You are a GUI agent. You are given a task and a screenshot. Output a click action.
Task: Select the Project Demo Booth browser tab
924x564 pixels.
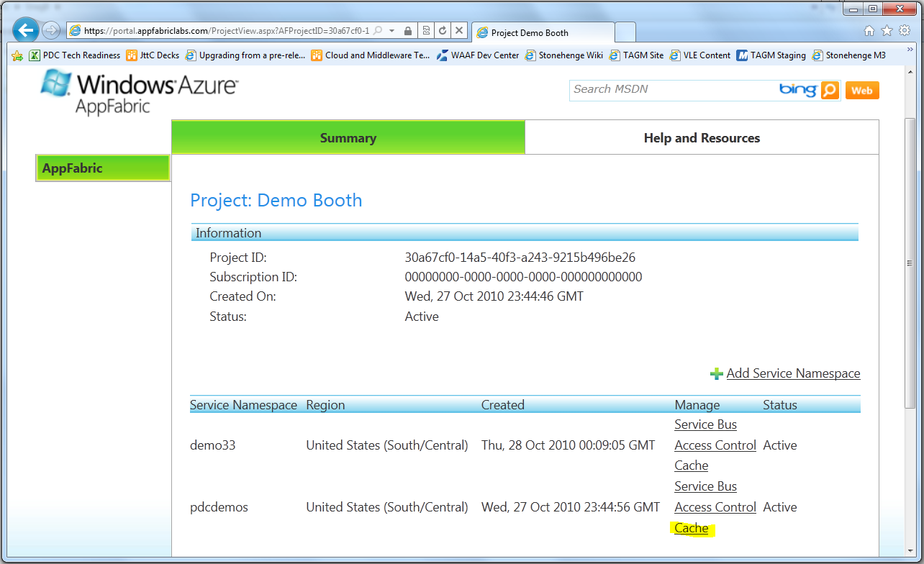point(543,32)
